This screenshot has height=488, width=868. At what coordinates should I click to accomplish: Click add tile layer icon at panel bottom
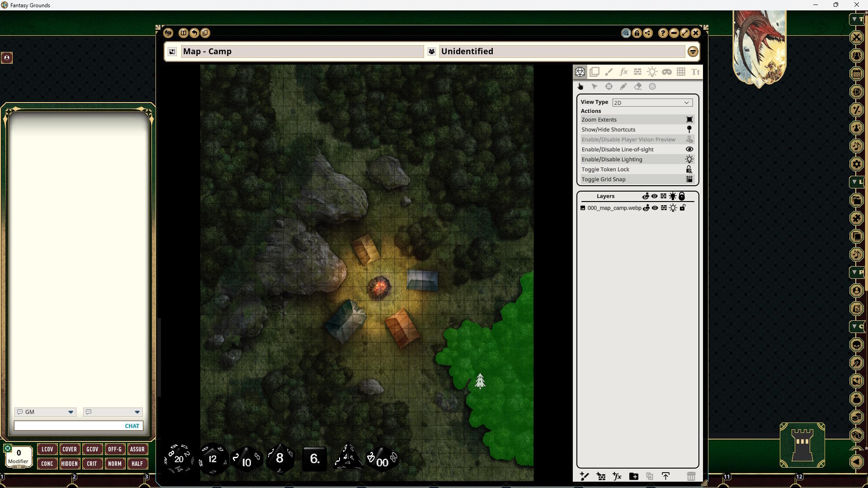click(x=601, y=476)
